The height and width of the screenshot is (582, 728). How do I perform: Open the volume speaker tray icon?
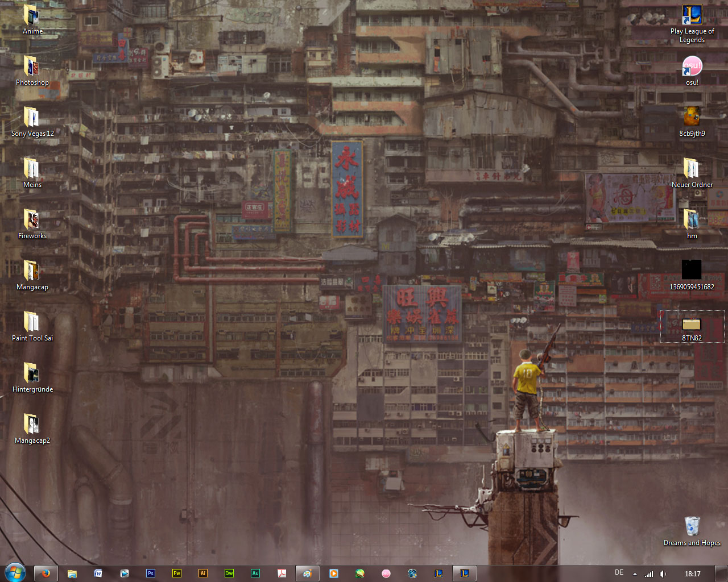pos(663,574)
